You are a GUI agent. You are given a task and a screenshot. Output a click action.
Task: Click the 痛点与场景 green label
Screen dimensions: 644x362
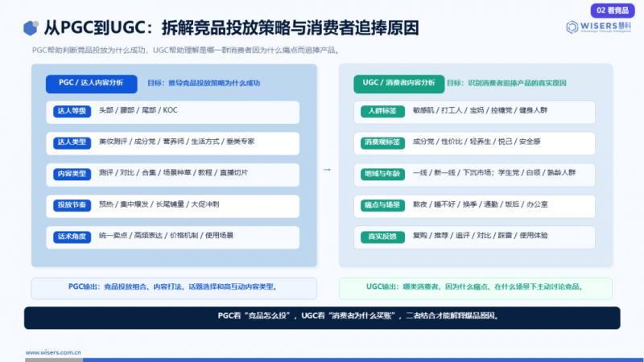(382, 205)
